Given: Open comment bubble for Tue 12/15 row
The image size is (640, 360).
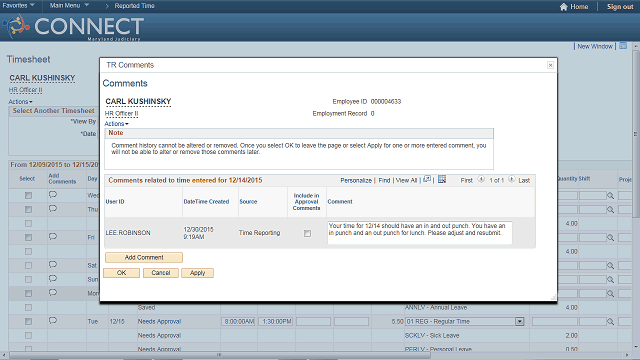Looking at the screenshot, I should tap(53, 321).
